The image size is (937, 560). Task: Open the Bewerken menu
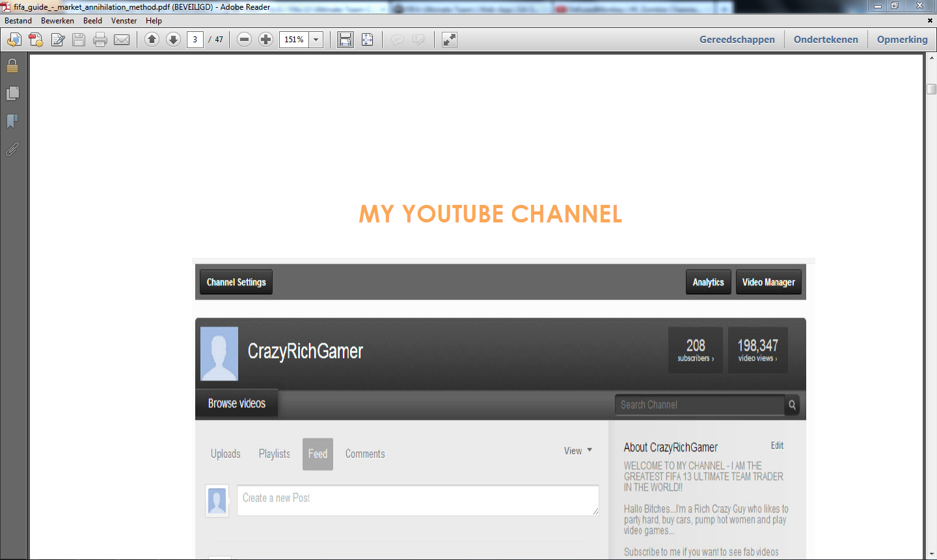(x=57, y=21)
